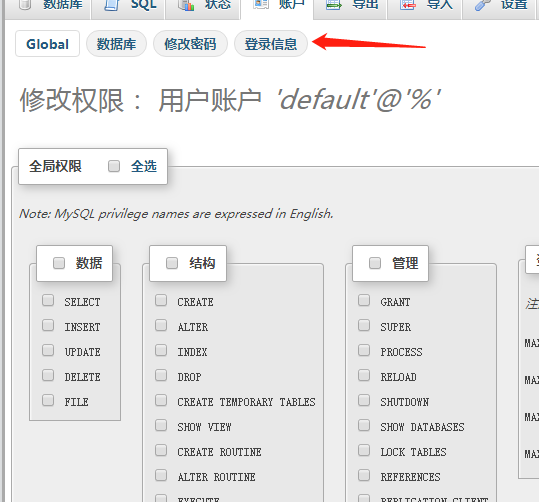Tick the ALTER privilege checkbox
Image resolution: width=539 pixels, height=502 pixels.
point(161,325)
